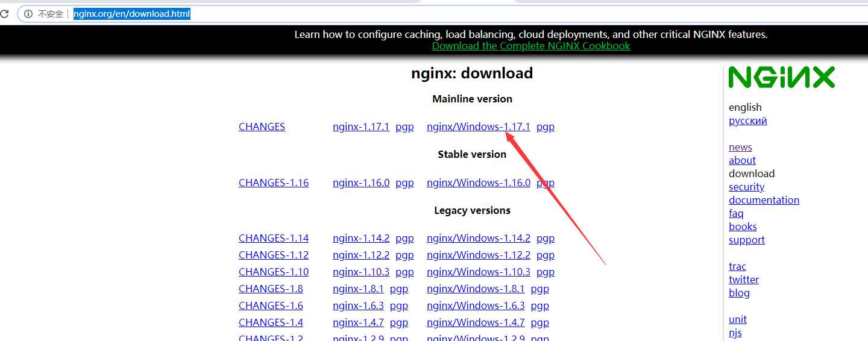Open CHANGES-1.8 link
Image resolution: width=868 pixels, height=341 pixels.
point(271,289)
